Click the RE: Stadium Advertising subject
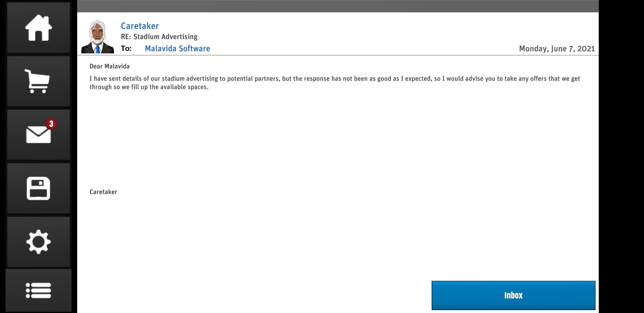Screen dimensions: 644x313 click(159, 37)
